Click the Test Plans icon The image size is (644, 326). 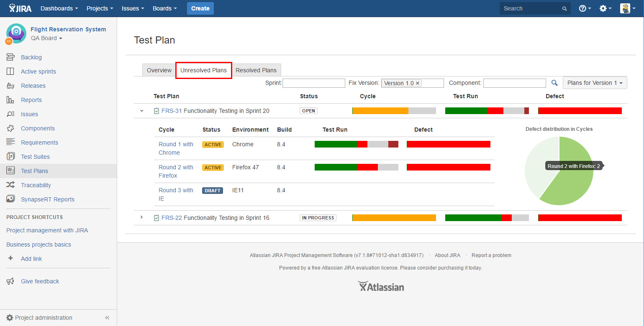[x=10, y=171]
